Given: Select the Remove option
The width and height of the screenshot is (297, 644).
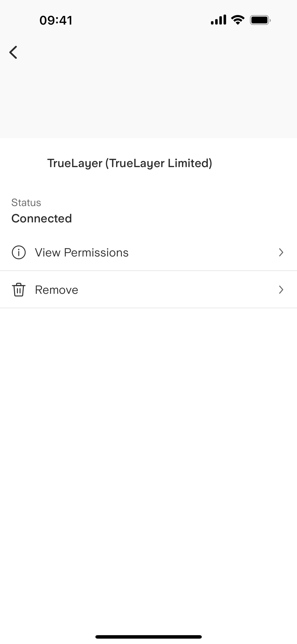Looking at the screenshot, I should tap(57, 290).
